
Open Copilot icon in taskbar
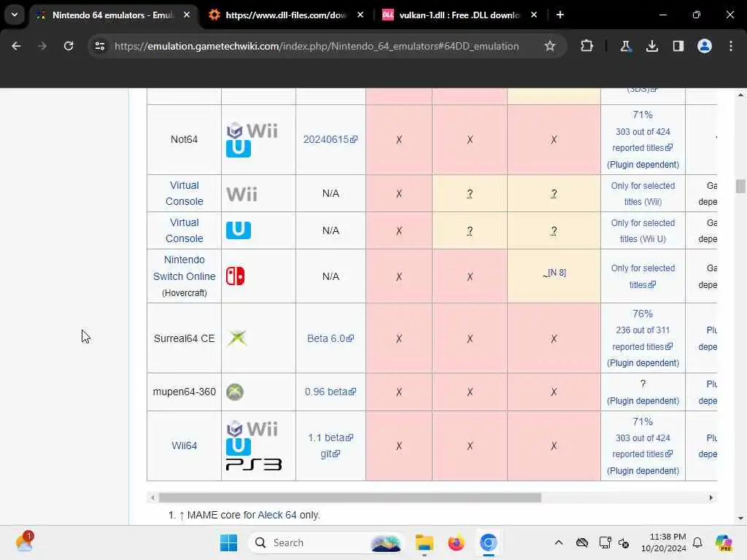724,542
